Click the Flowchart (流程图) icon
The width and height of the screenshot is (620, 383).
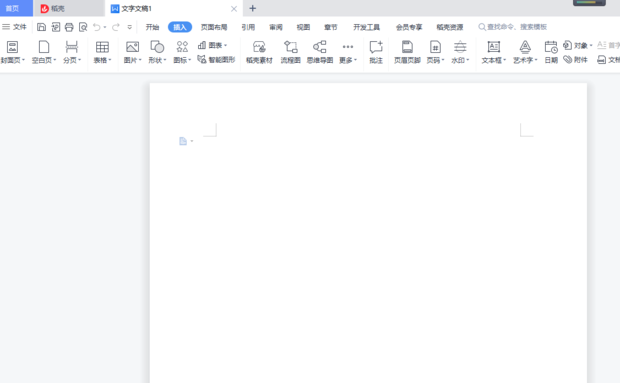tap(291, 47)
